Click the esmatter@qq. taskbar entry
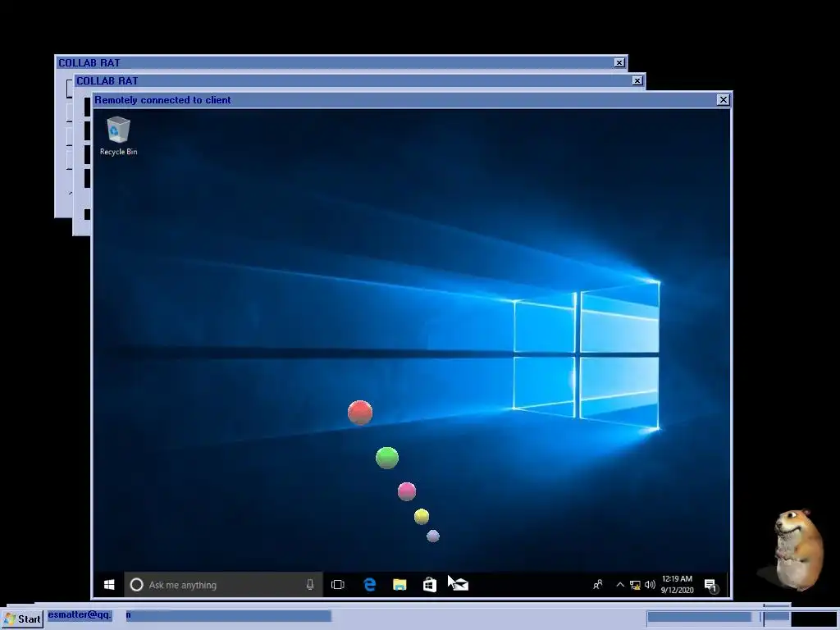This screenshot has width=840, height=630. (80, 615)
